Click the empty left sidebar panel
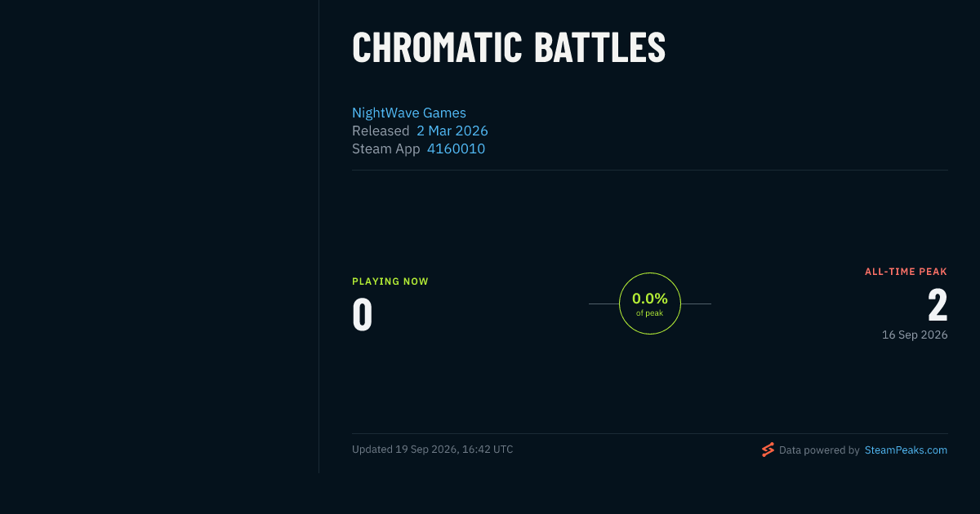Viewport: 980px width, 514px height. click(159, 237)
